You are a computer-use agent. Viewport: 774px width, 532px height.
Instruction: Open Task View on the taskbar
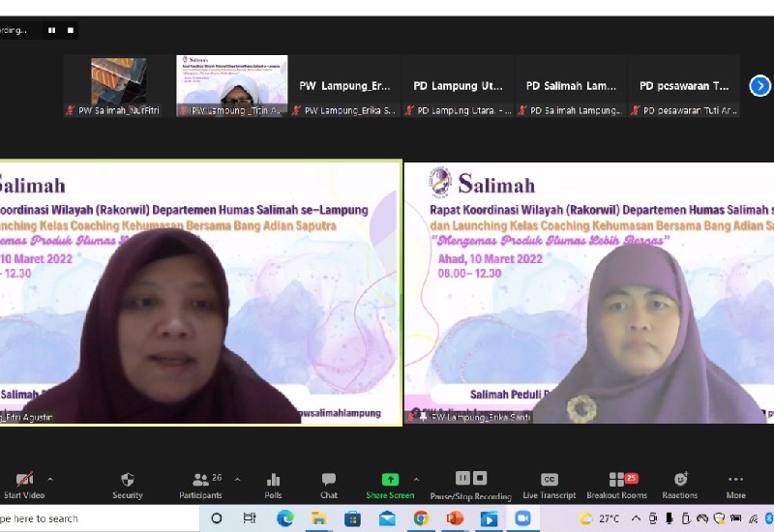click(x=250, y=518)
